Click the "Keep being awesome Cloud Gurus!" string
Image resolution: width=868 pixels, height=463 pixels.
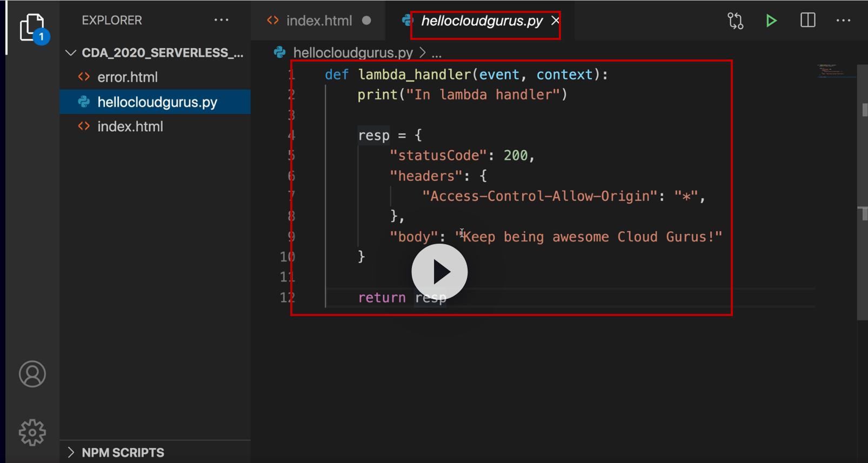click(589, 237)
